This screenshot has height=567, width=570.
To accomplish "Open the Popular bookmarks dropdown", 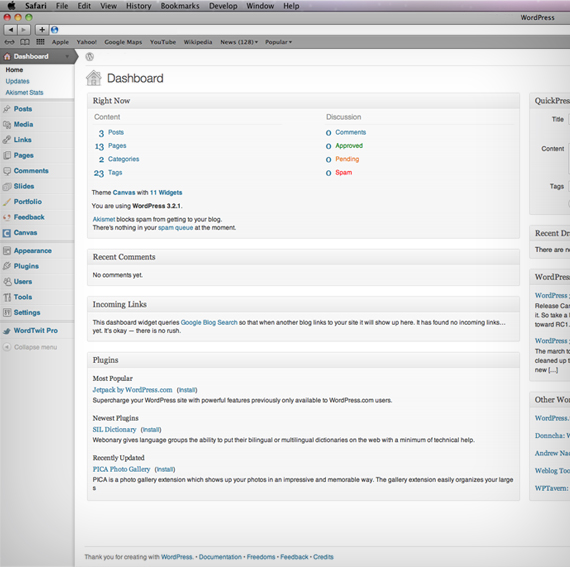I will [278, 42].
